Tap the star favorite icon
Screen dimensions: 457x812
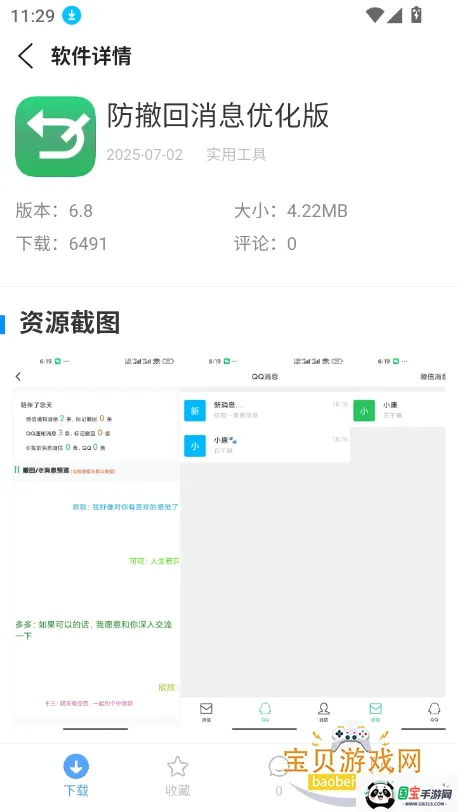177,767
